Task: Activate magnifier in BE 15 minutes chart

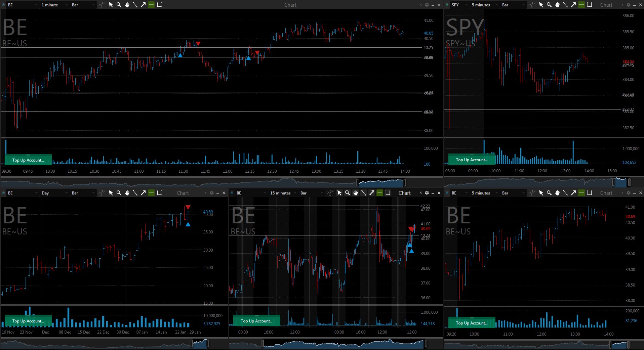Action: [x=348, y=193]
